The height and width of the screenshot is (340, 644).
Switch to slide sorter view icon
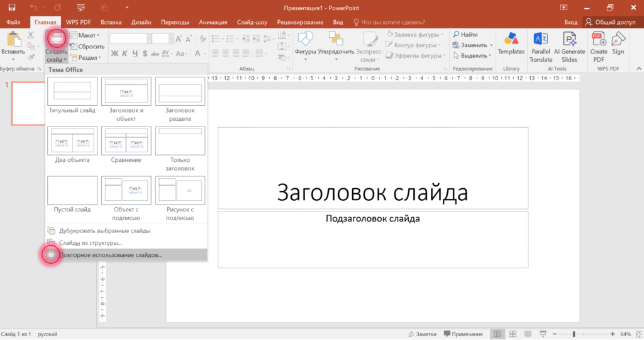tap(513, 334)
